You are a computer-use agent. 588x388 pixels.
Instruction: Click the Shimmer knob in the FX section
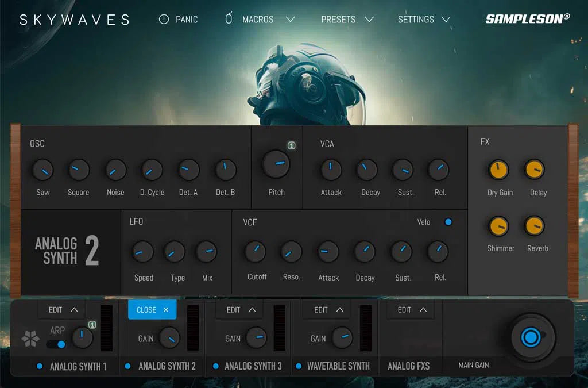click(x=498, y=226)
